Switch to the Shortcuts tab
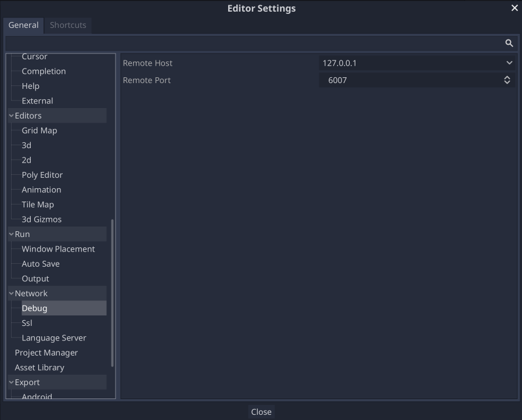 67,25
